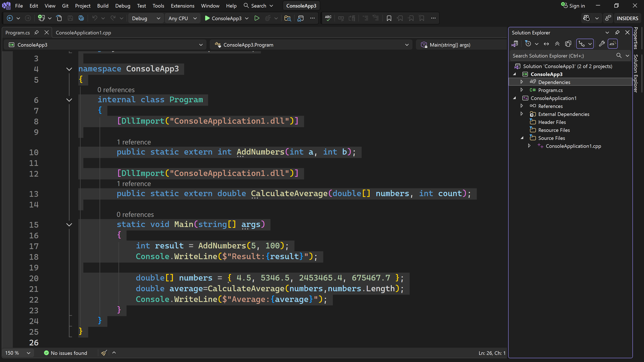Click the Find in Files icon
This screenshot has height=362, width=644.
(287, 18)
